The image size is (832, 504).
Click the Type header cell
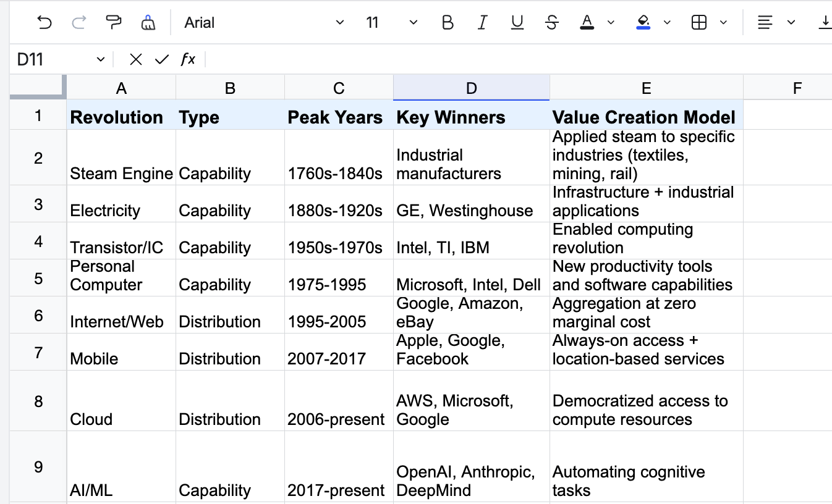(x=230, y=115)
